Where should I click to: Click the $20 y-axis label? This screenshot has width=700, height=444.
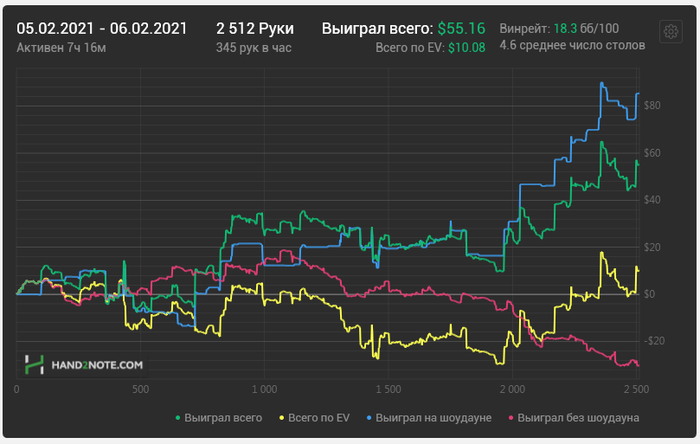pos(652,247)
